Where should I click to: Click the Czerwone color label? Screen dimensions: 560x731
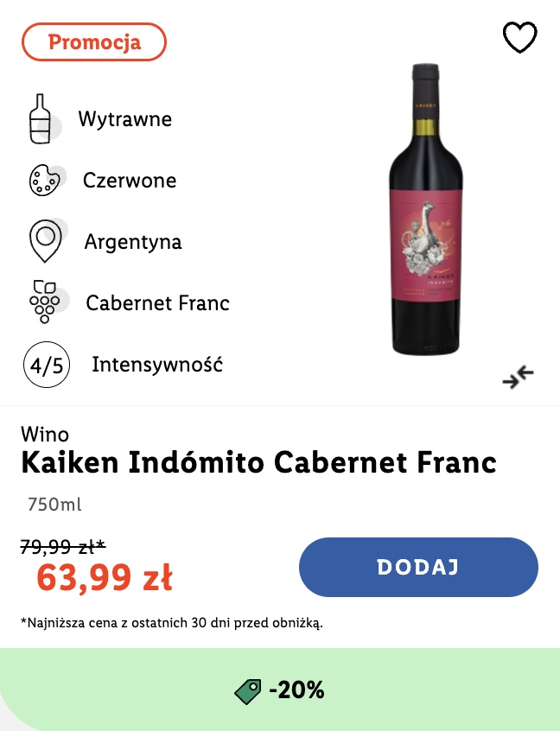130,181
